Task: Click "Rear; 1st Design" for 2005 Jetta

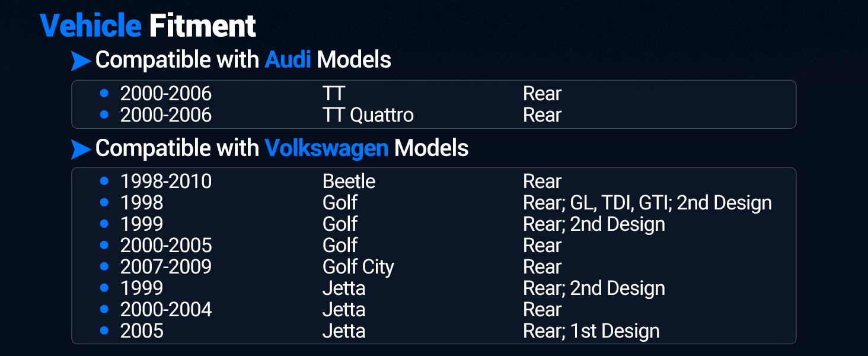Action: point(591,331)
